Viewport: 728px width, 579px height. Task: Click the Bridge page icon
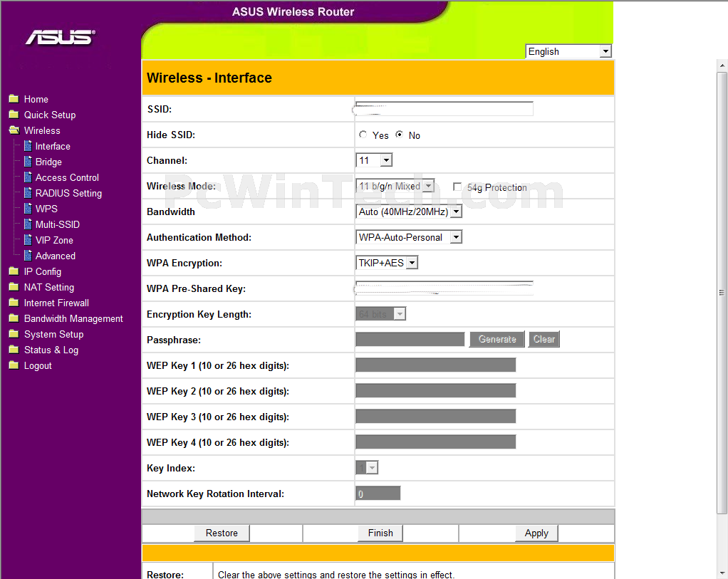point(28,162)
